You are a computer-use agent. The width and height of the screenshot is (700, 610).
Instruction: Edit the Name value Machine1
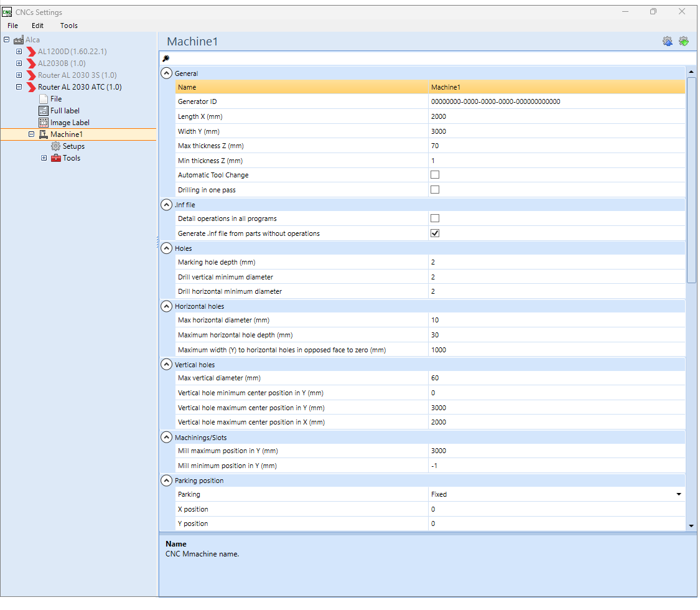coord(557,88)
